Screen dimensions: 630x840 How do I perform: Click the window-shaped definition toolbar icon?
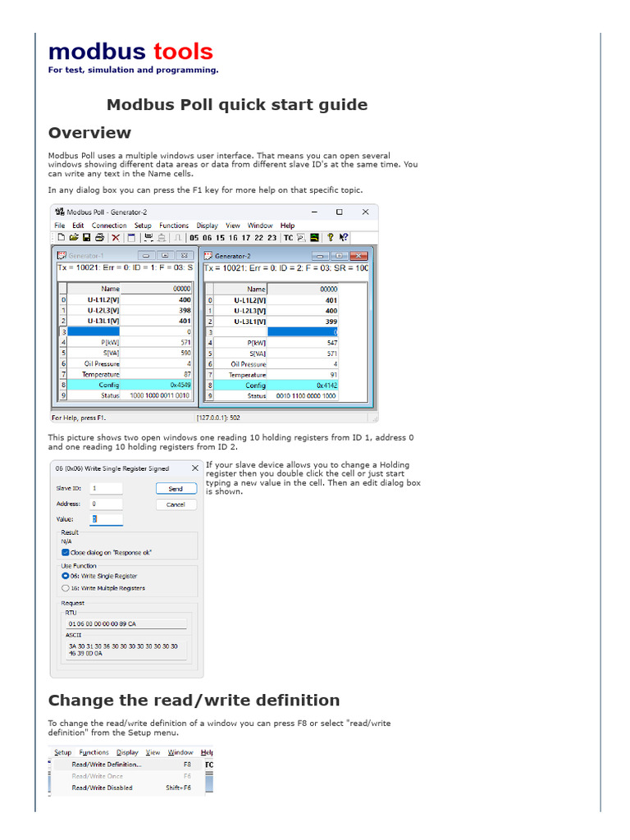tap(131, 238)
